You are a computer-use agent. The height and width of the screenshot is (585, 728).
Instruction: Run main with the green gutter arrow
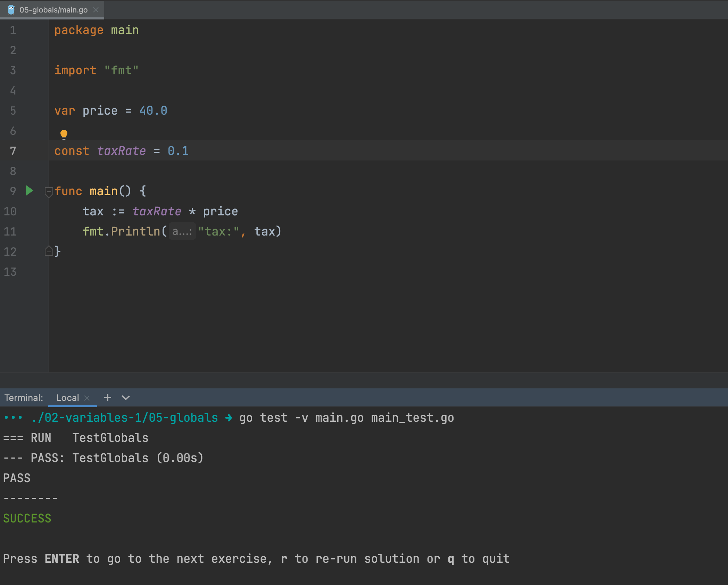point(30,190)
